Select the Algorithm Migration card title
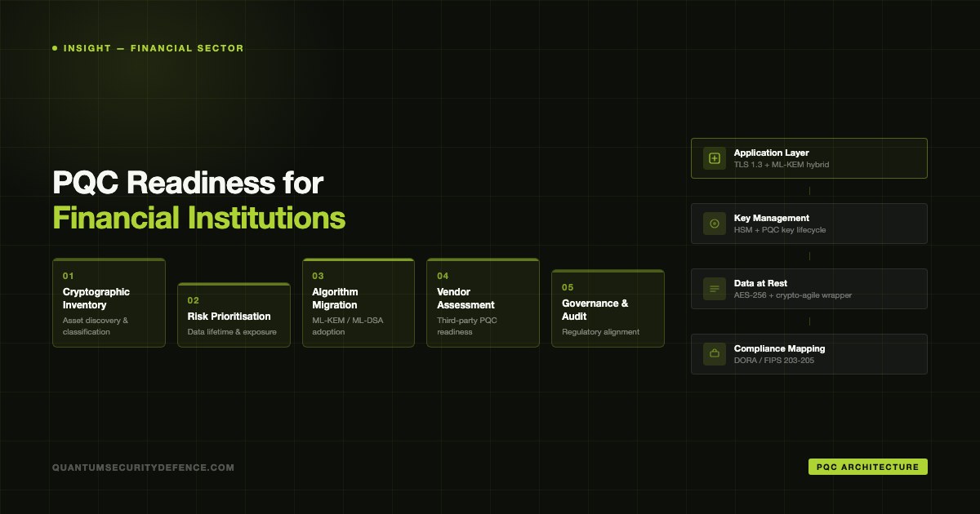980x514 pixels. 335,299
